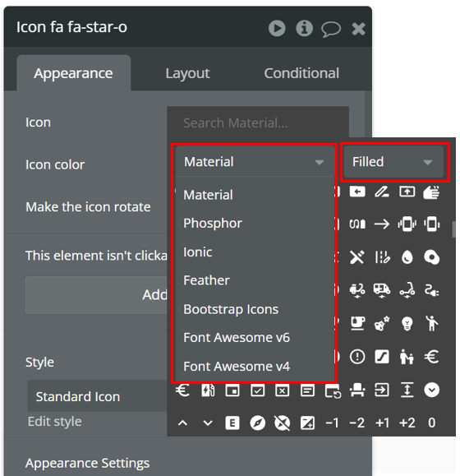This screenshot has height=476, width=460.
Task: Pick the coffee cup icon
Action: click(x=357, y=323)
